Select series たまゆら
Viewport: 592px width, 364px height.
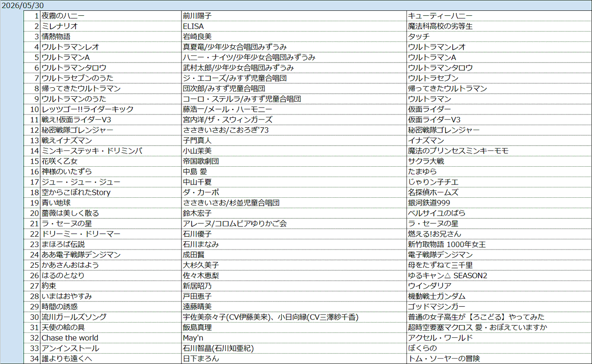[x=423, y=171]
